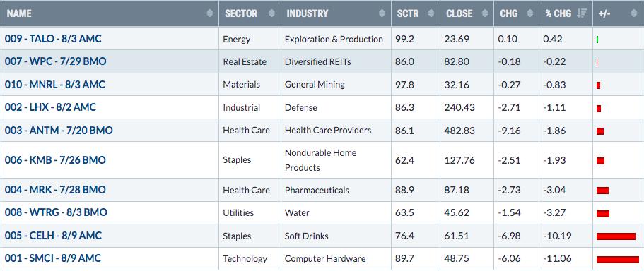Click the long red bar for SMCI

tap(618, 260)
